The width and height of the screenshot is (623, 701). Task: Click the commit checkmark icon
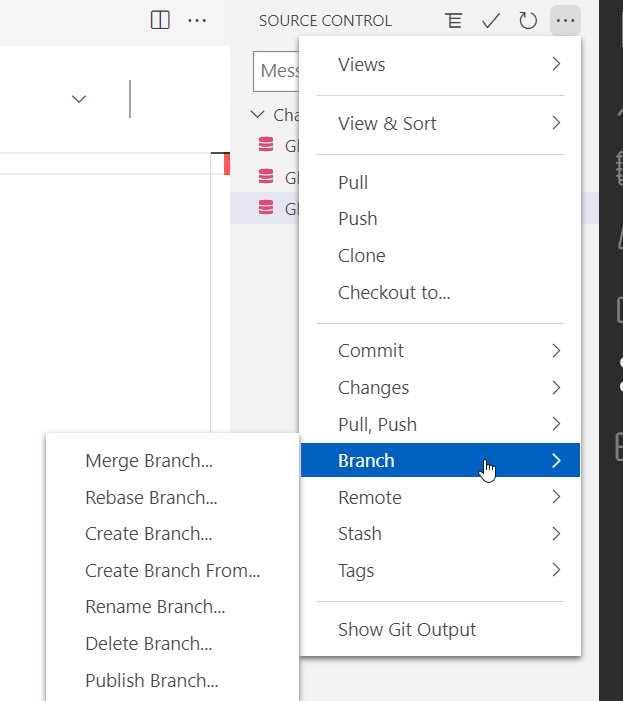click(490, 20)
